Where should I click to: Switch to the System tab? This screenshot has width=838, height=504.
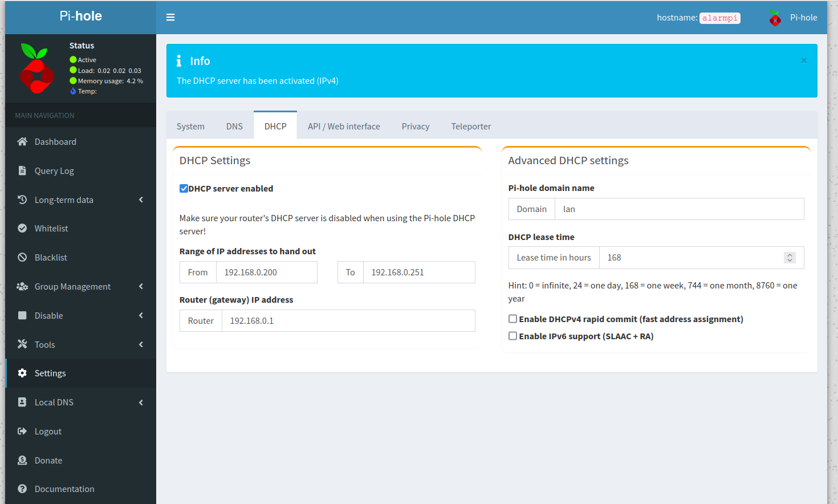pos(190,126)
